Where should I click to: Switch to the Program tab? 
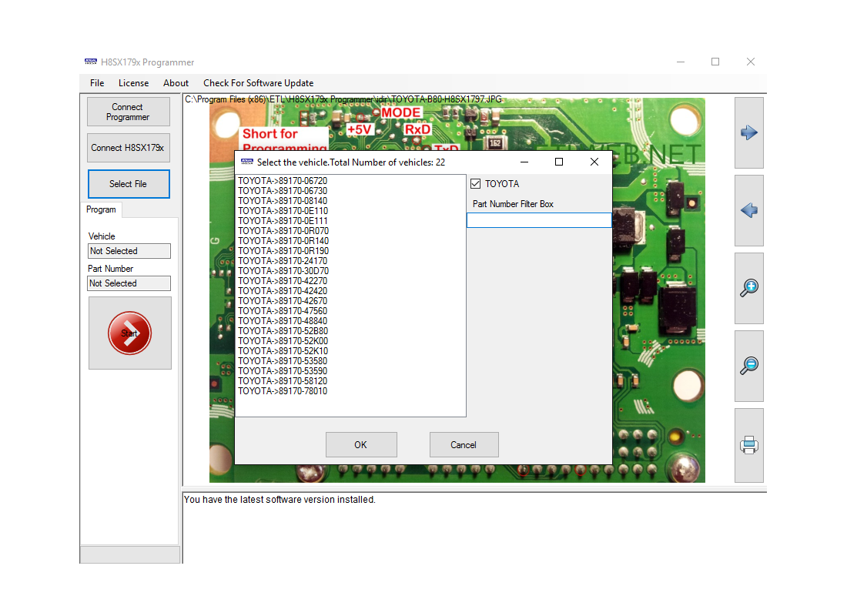coord(101,209)
